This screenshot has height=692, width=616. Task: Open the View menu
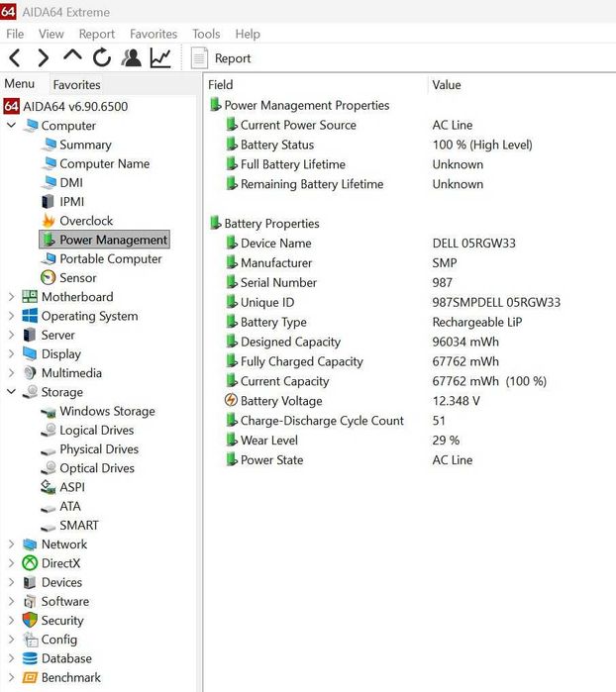pos(51,34)
